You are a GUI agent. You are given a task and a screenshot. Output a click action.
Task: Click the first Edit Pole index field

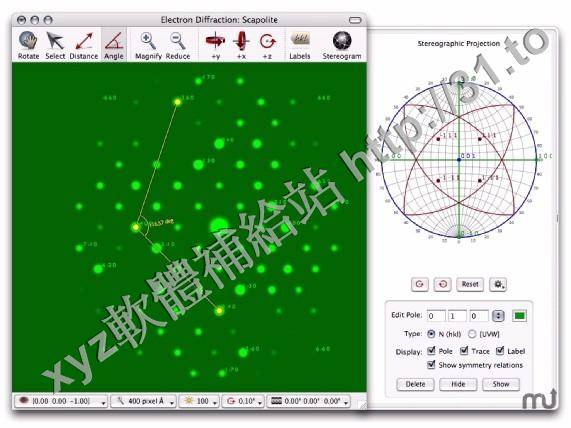[436, 316]
